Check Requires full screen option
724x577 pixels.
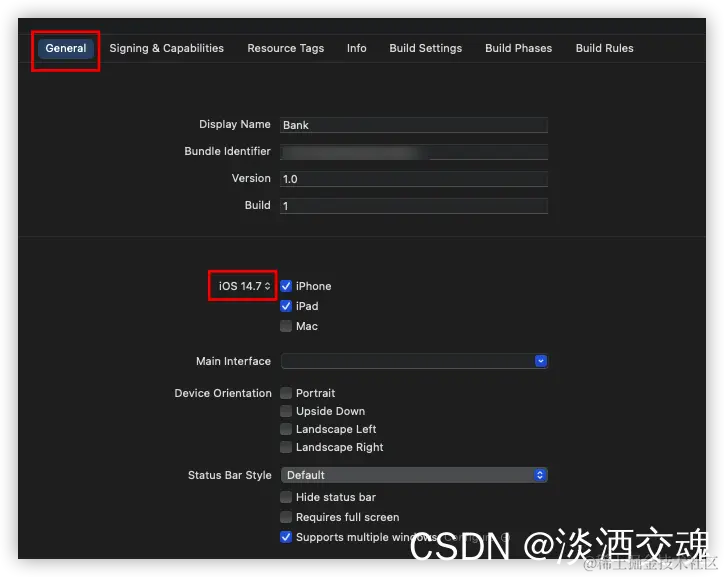coord(286,517)
